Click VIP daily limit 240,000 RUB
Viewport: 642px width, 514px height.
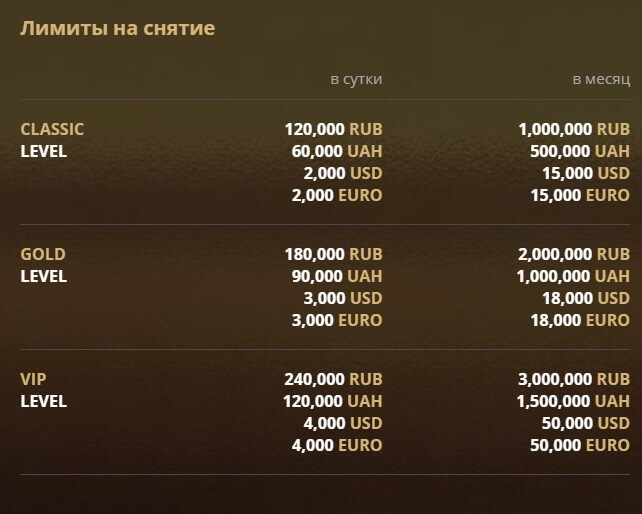tap(333, 379)
